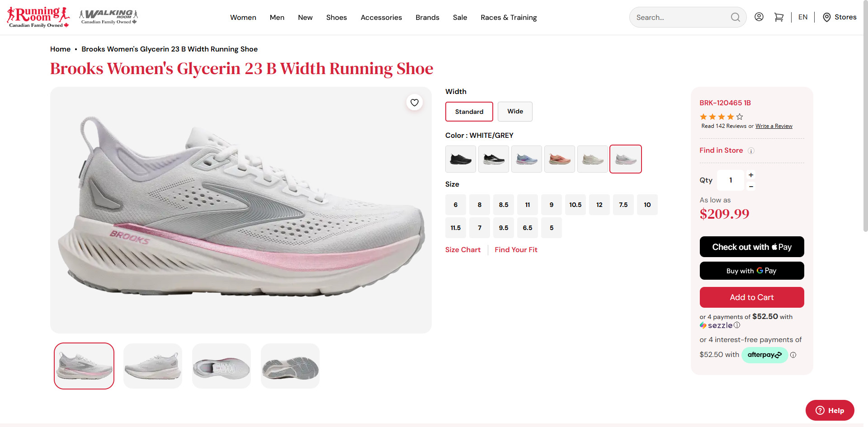
Task: Decrease quantity with minus button
Action: tap(751, 186)
